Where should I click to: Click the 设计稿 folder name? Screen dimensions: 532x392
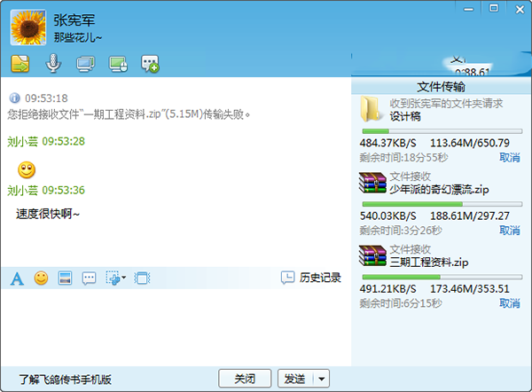click(405, 116)
